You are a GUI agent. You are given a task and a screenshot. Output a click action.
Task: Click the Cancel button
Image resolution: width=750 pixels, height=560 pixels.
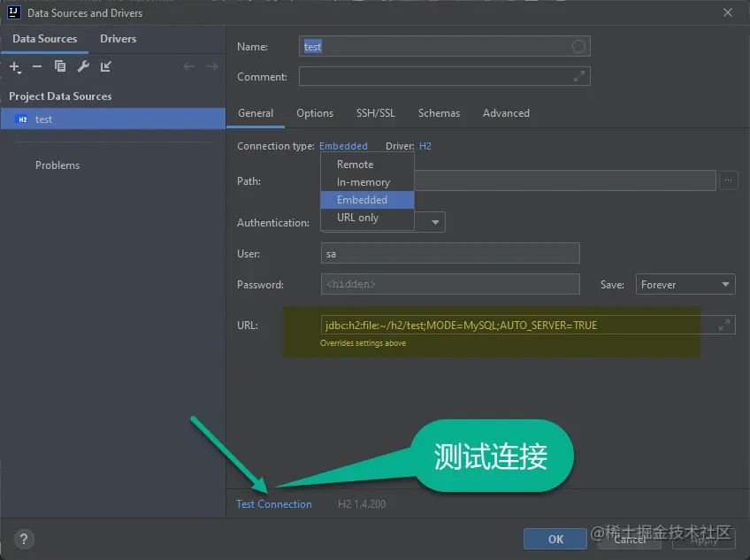[x=630, y=540]
